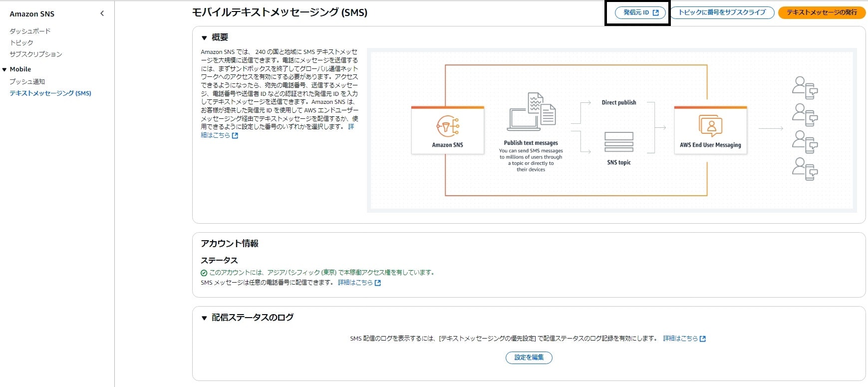Click the AWS End User Messaging icon

click(x=711, y=126)
